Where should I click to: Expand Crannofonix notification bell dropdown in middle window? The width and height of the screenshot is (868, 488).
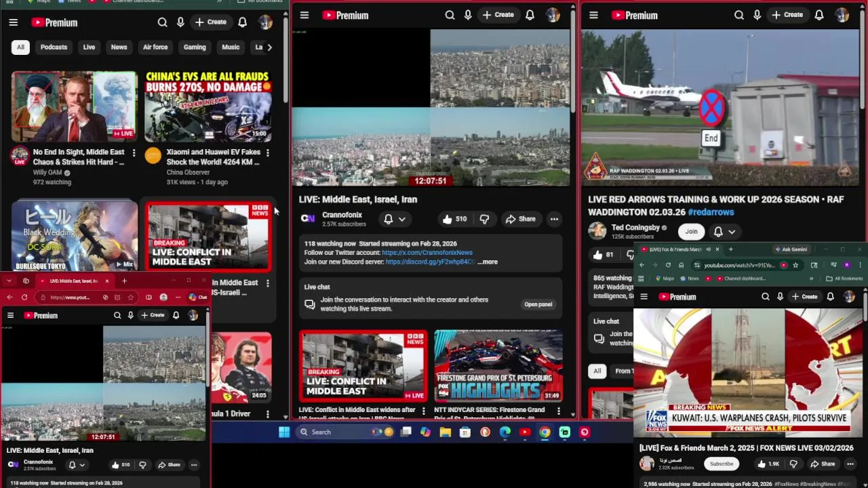click(x=401, y=219)
